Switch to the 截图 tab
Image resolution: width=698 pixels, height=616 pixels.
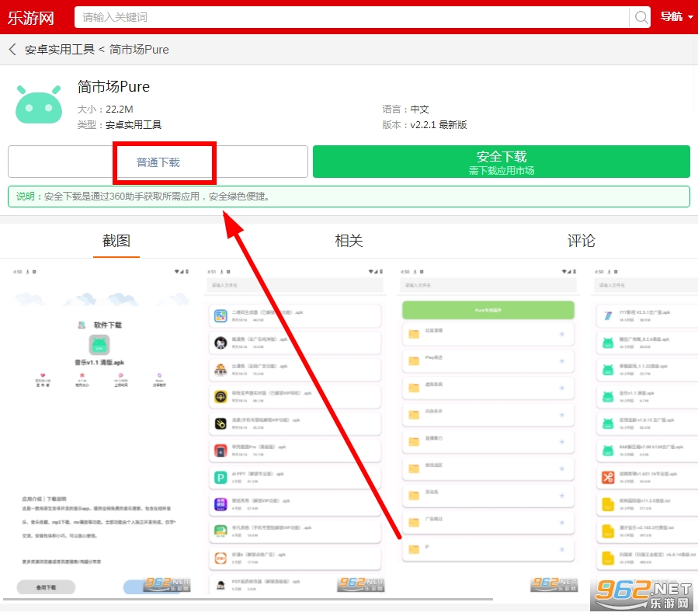click(116, 241)
